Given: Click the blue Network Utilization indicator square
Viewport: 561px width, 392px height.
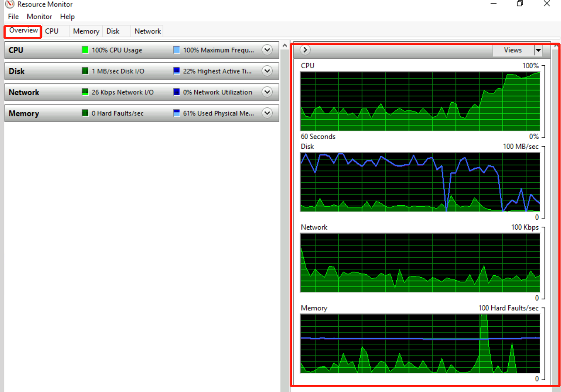Looking at the screenshot, I should [x=176, y=92].
